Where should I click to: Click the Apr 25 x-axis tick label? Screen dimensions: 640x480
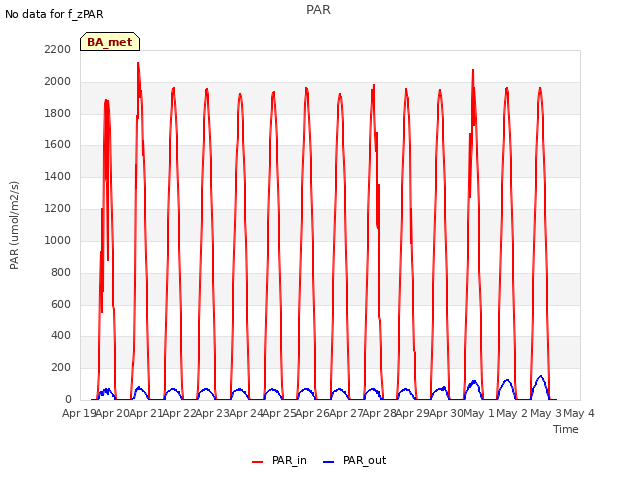(x=279, y=413)
